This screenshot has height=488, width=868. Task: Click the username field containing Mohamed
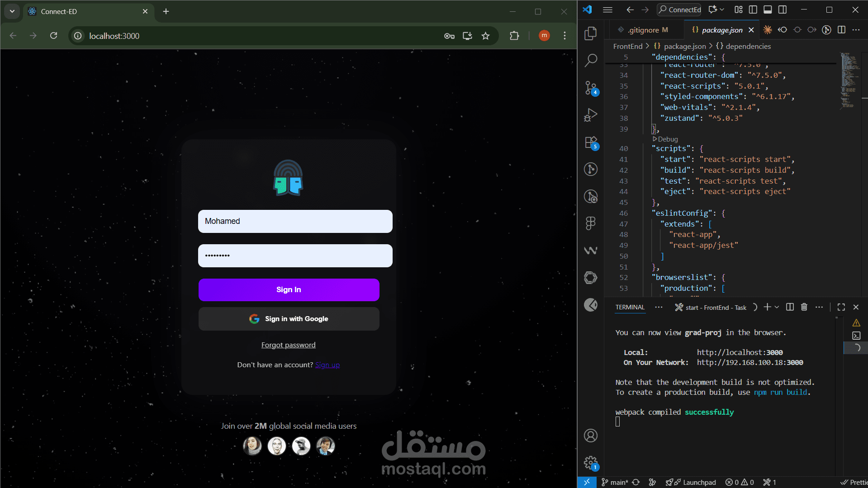(x=295, y=222)
